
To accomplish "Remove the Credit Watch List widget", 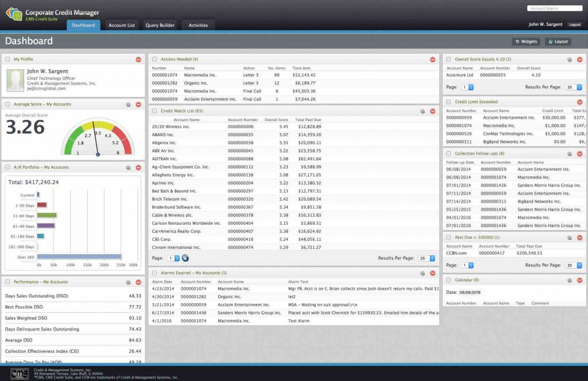I will coord(433,111).
